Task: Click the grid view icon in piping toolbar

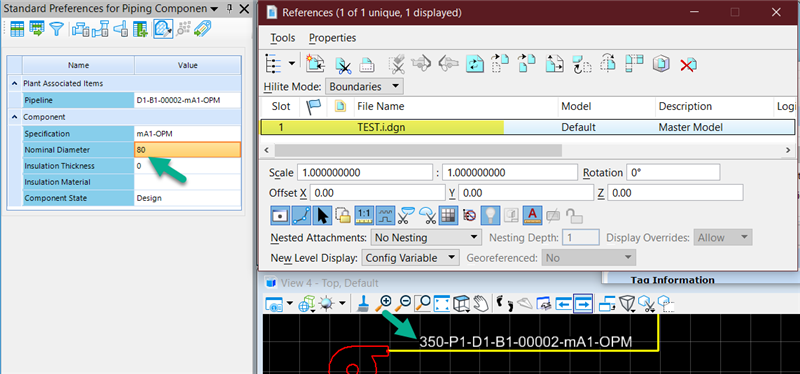Action: (17, 29)
